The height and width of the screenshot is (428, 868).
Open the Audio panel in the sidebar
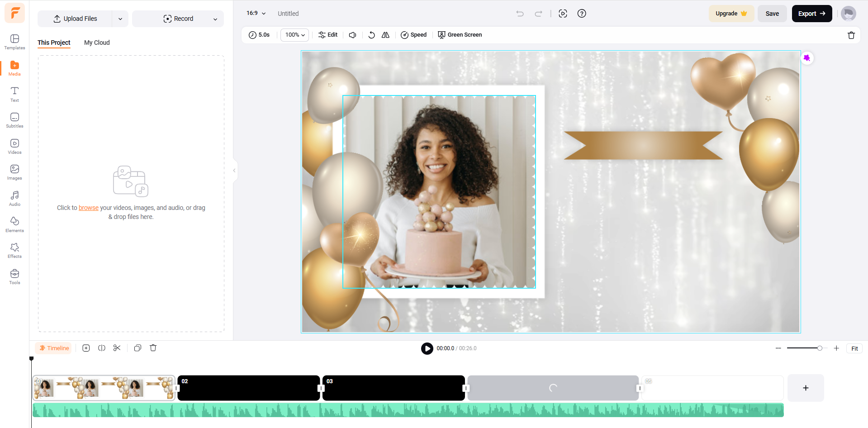pos(14,198)
